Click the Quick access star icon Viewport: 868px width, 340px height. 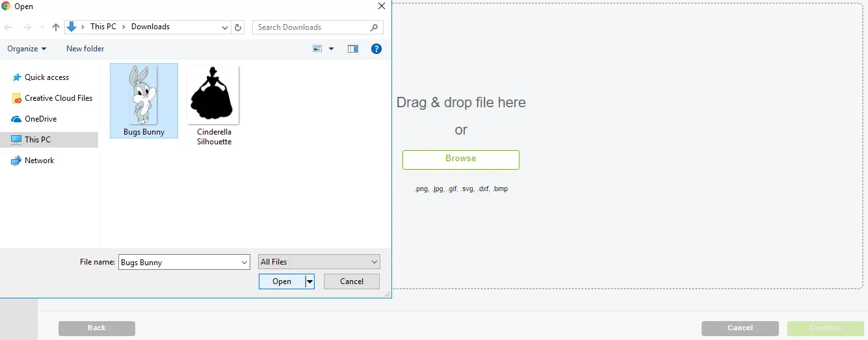17,77
